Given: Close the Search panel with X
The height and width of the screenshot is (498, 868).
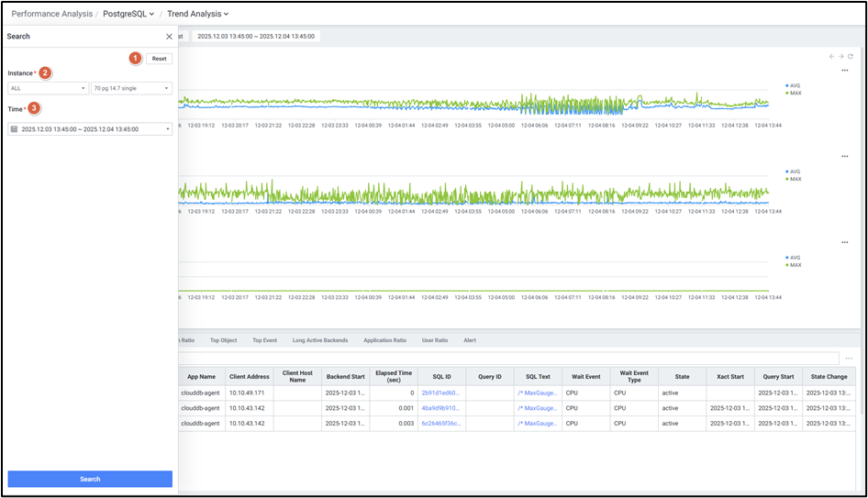Looking at the screenshot, I should click(169, 37).
